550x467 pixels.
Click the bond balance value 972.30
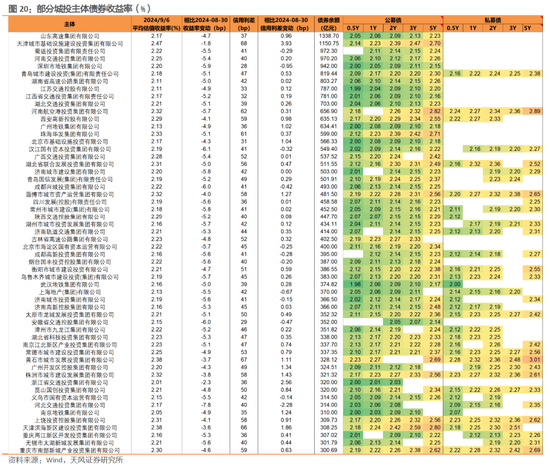(x=329, y=51)
